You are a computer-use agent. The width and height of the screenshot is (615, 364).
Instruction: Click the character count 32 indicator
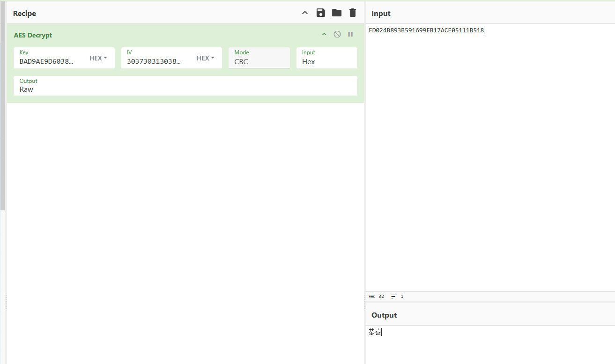click(x=377, y=297)
